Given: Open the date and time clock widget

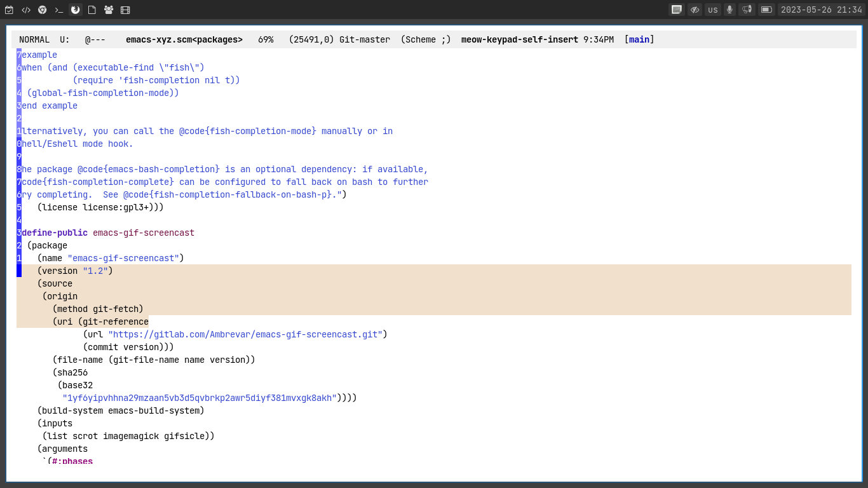Looking at the screenshot, I should coord(821,10).
